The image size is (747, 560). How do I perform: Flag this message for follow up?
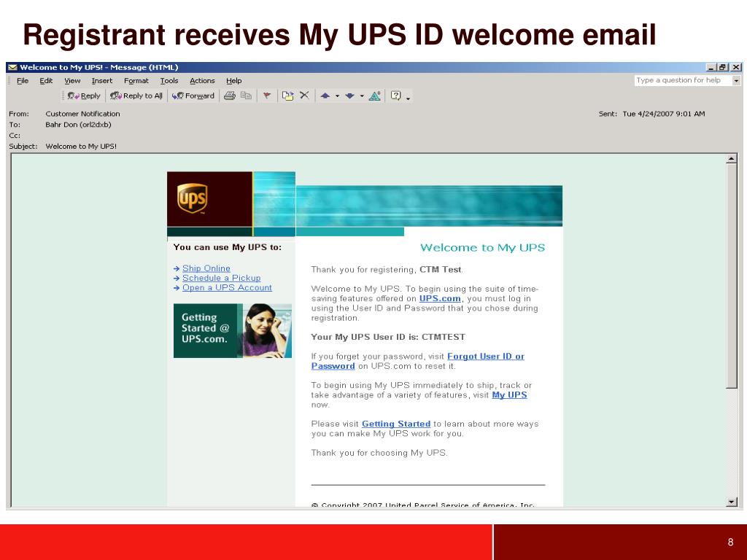click(267, 96)
